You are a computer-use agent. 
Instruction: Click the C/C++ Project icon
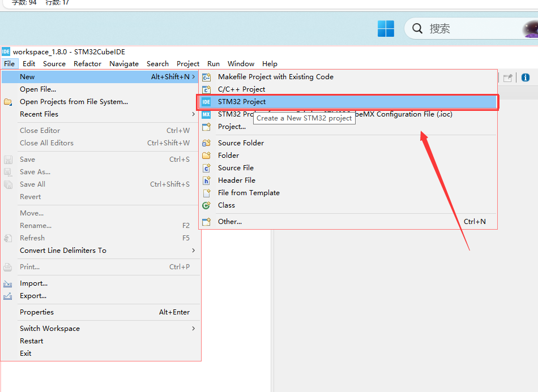pos(206,89)
